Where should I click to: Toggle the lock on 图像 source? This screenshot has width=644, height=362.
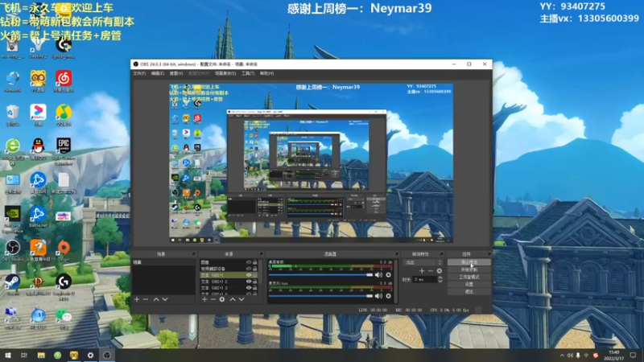click(255, 262)
